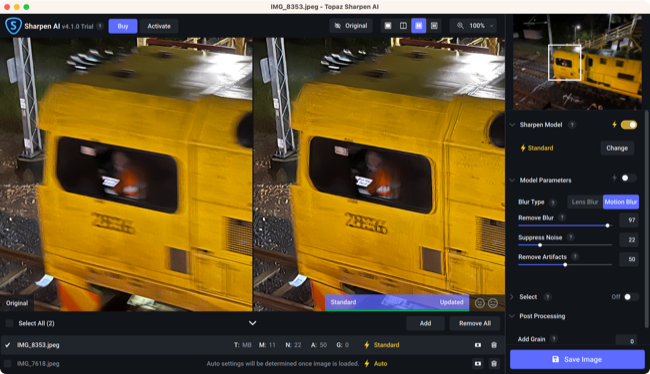Enable the Model Parameters auto switch
The image size is (650, 374).
pyautogui.click(x=628, y=178)
